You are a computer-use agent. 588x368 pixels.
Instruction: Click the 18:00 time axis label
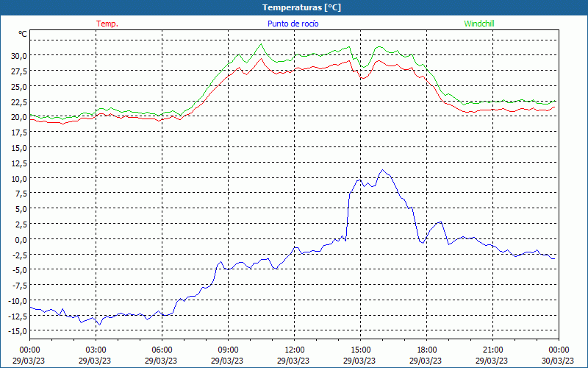(x=427, y=350)
